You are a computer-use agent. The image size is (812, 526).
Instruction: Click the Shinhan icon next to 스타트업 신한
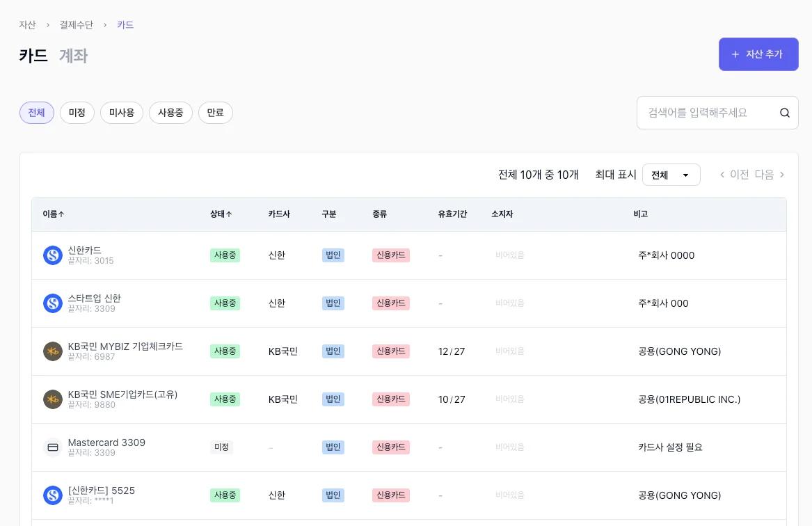click(x=53, y=303)
